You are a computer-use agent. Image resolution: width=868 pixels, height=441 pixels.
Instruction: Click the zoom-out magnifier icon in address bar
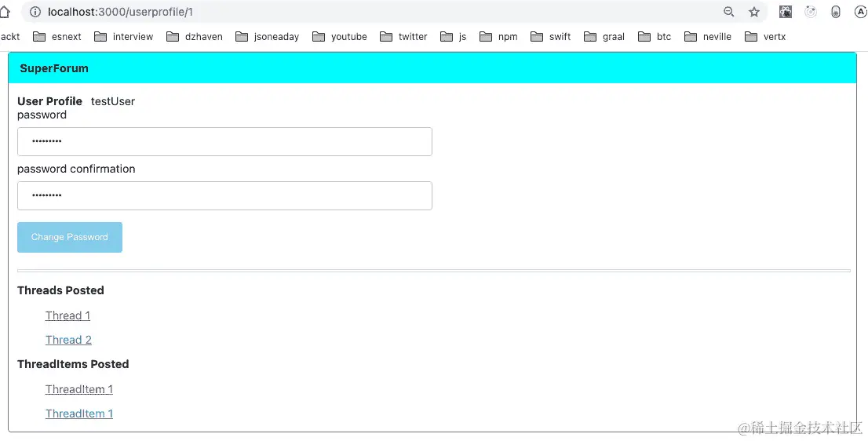pos(729,12)
